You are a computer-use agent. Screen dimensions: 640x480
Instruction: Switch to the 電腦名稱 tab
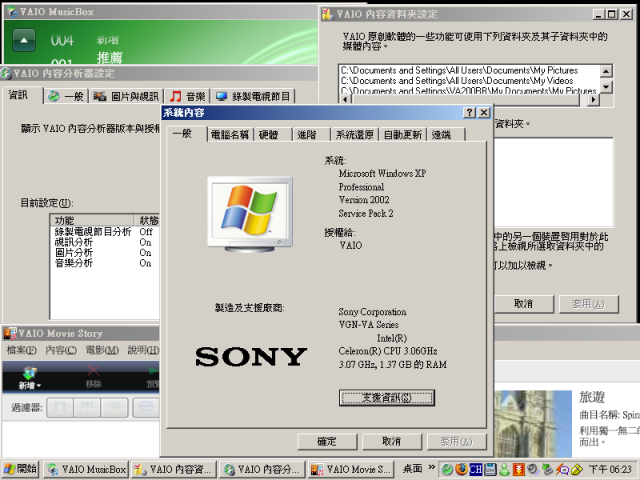pyautogui.click(x=230, y=135)
